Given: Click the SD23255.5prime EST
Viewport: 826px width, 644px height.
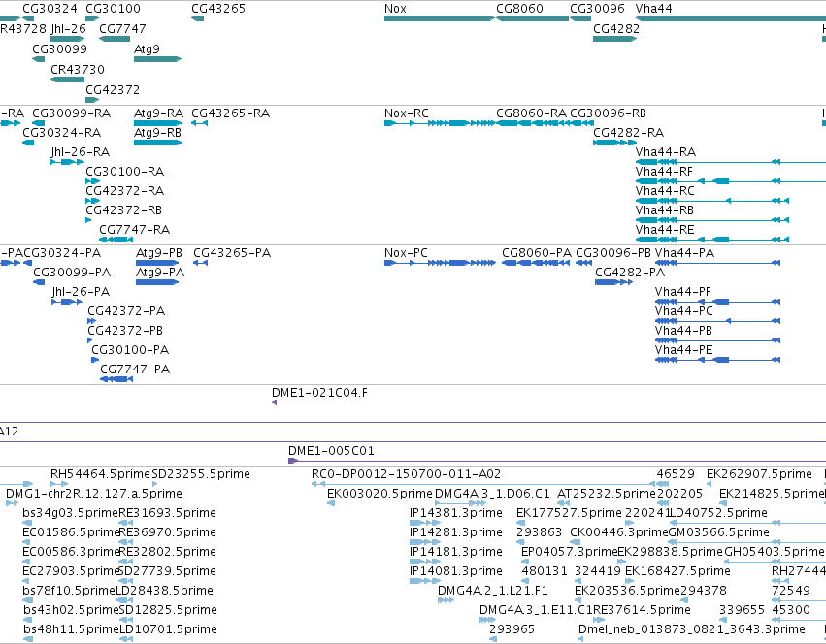Looking at the screenshot, I should (x=154, y=484).
